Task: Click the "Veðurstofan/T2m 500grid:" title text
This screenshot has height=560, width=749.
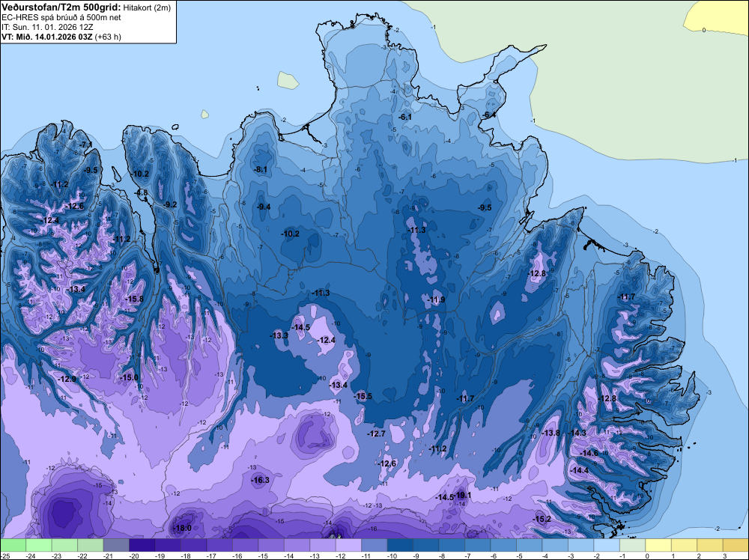Action: 61,7
